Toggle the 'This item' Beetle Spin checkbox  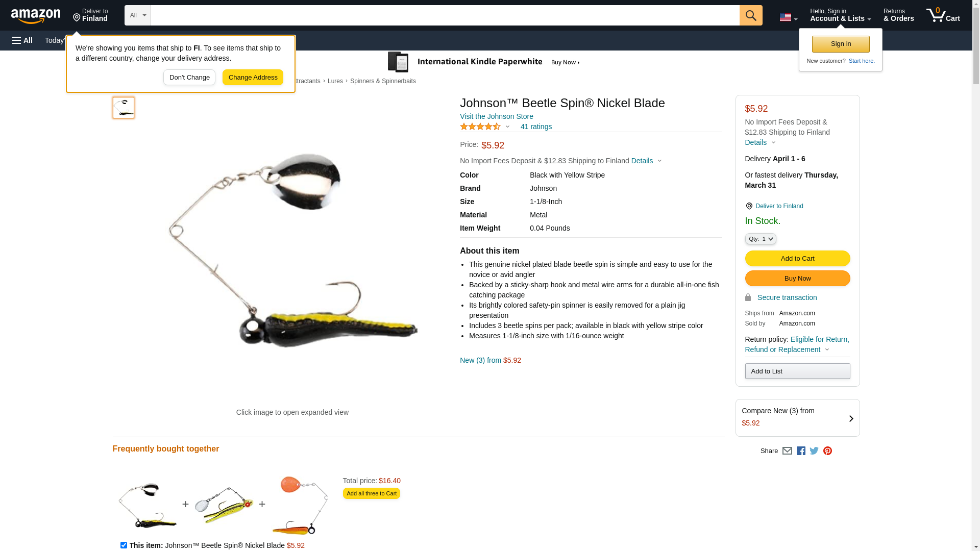click(x=124, y=545)
